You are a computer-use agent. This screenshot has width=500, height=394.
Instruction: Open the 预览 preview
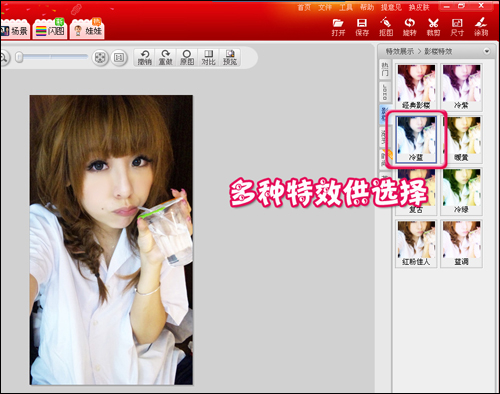230,58
